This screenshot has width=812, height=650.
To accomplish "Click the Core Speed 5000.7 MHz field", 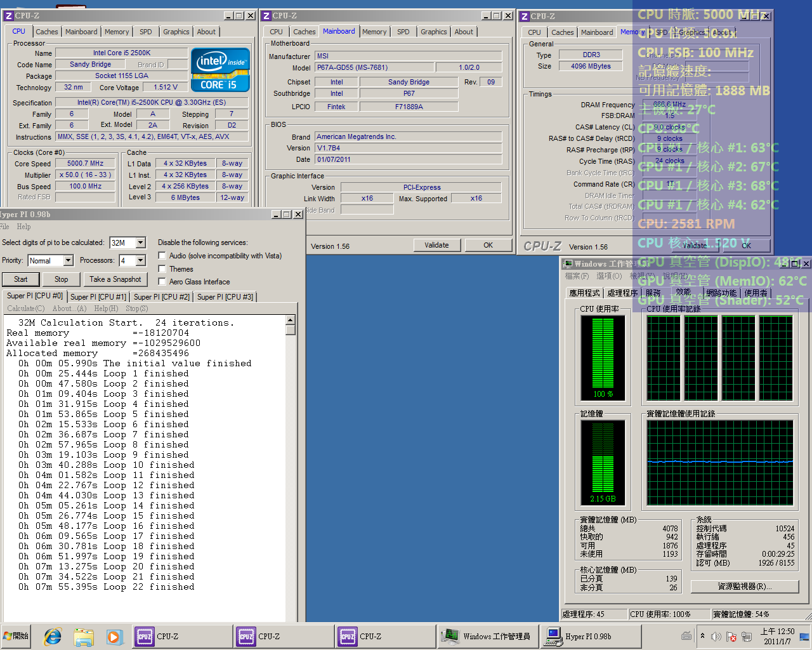I will point(86,163).
